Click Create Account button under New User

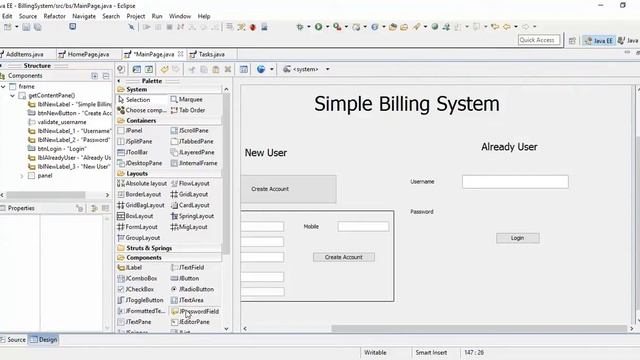tap(289, 189)
